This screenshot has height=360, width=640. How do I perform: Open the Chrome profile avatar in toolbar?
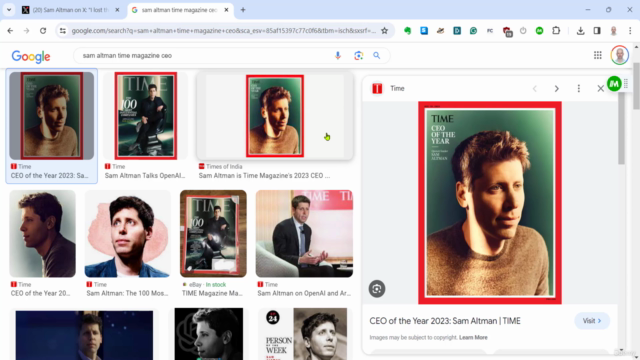pos(613,31)
